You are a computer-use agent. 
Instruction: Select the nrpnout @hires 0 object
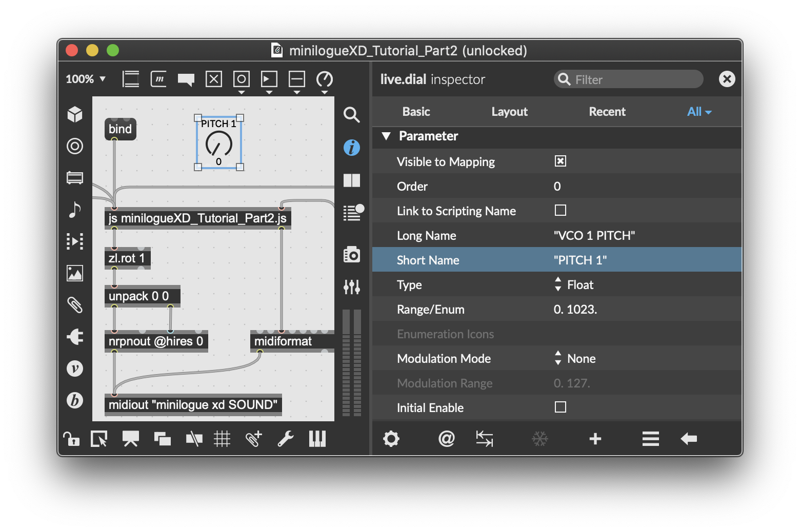156,341
